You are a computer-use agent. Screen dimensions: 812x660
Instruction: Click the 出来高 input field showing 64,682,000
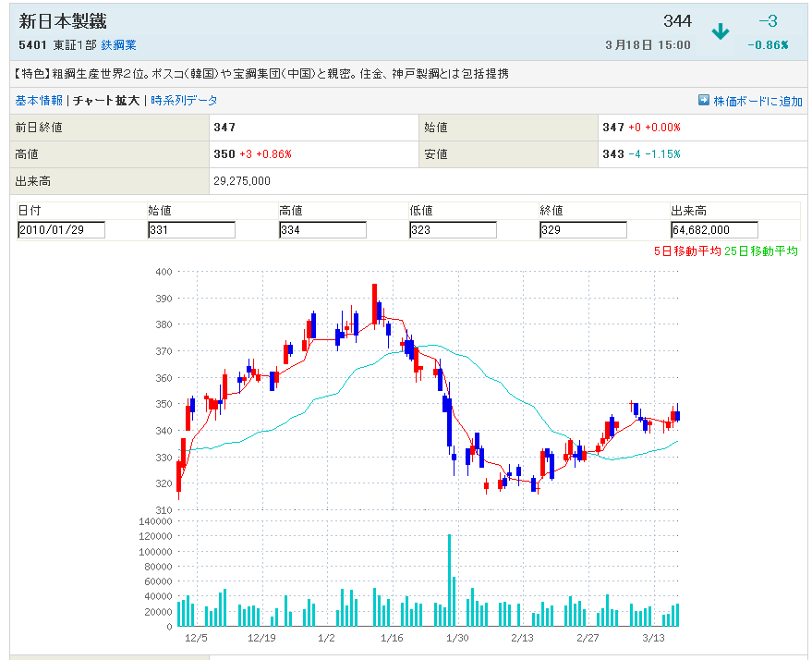coord(714,230)
